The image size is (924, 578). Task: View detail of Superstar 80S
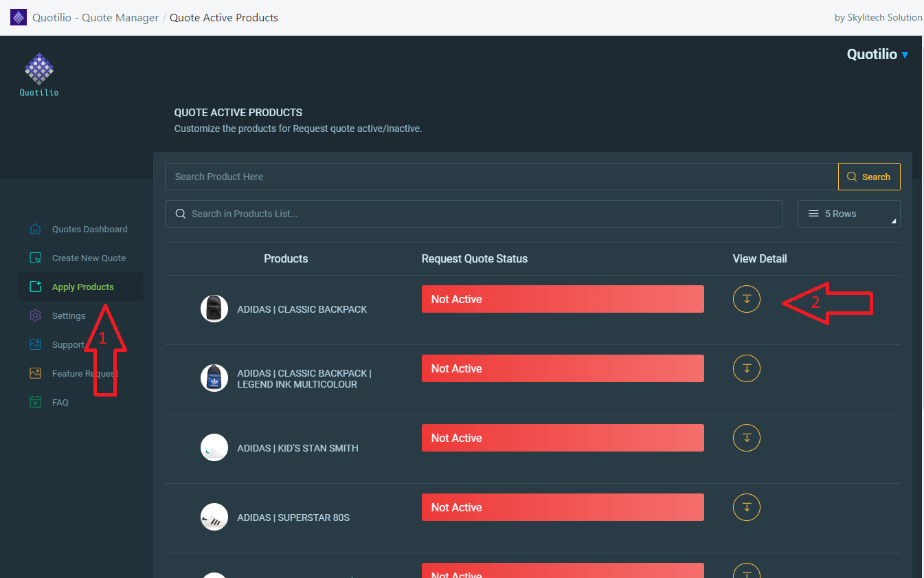(747, 507)
